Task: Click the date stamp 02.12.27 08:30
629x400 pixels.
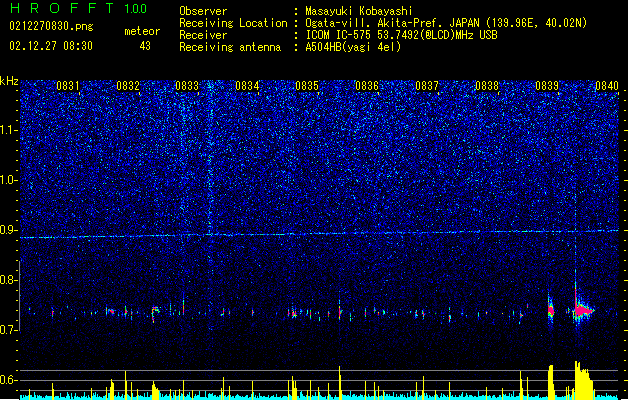Action: [51, 46]
